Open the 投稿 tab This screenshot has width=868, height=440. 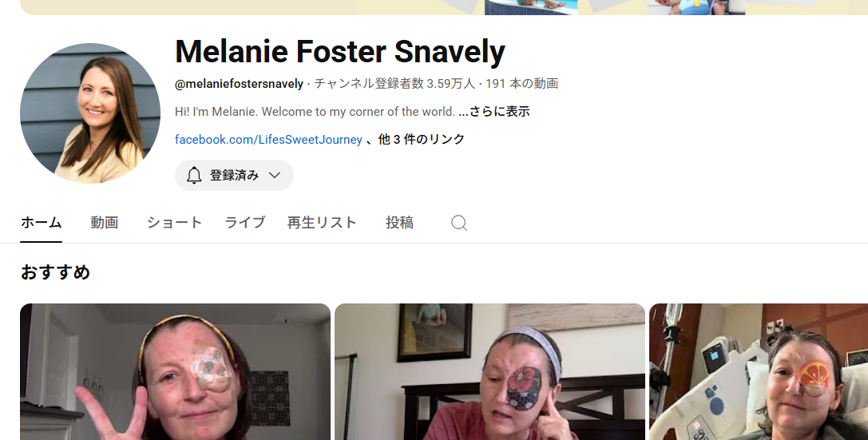coord(400,223)
